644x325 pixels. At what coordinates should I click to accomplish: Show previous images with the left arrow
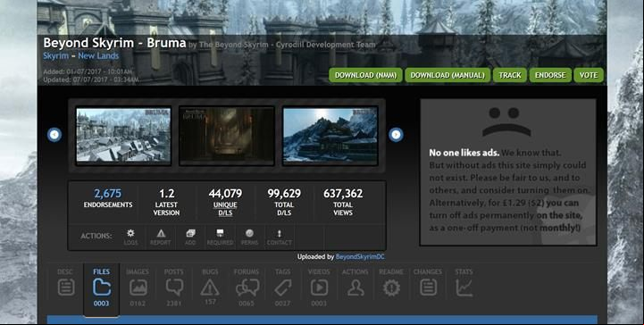[x=54, y=135]
